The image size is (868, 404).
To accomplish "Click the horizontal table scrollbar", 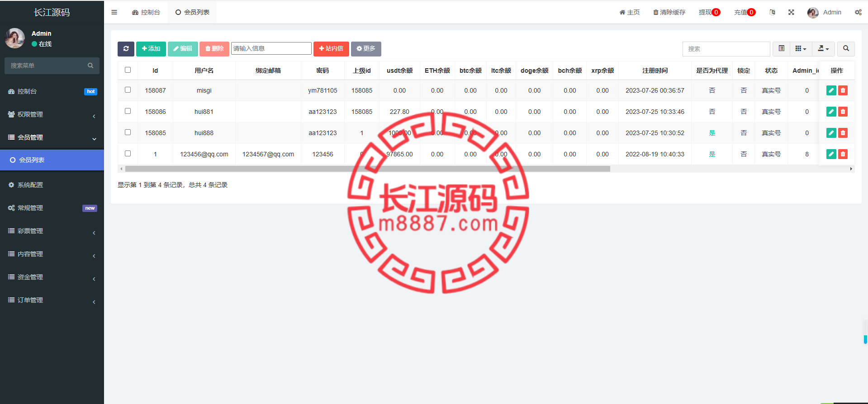I will (368, 169).
